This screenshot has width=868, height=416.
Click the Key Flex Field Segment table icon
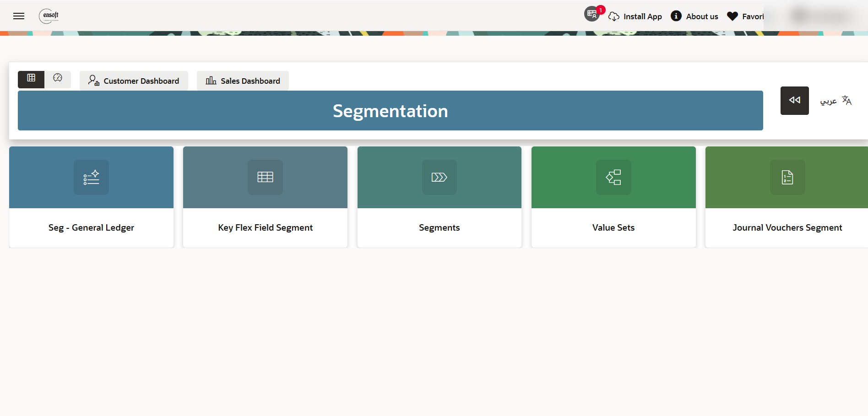tap(266, 177)
